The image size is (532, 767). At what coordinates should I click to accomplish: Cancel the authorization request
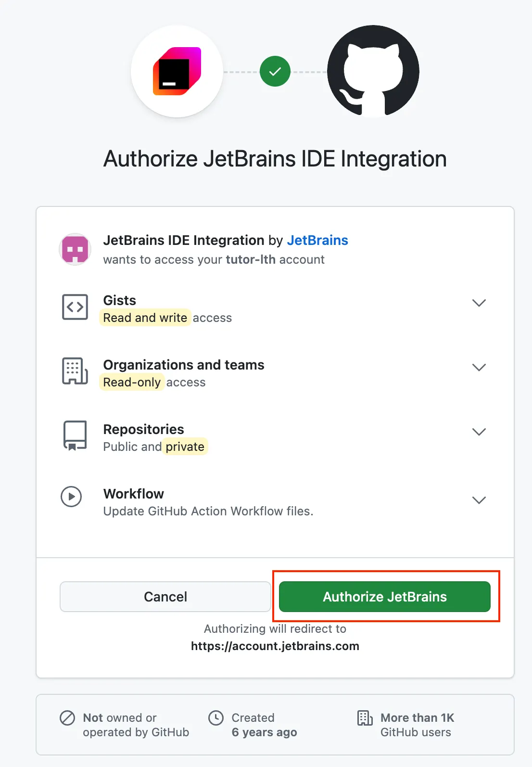point(165,597)
